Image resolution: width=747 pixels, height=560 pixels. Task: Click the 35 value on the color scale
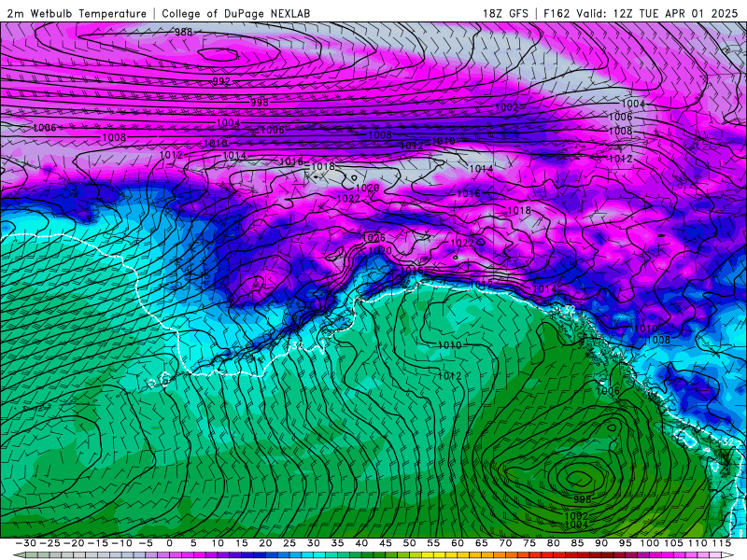pyautogui.click(x=337, y=543)
